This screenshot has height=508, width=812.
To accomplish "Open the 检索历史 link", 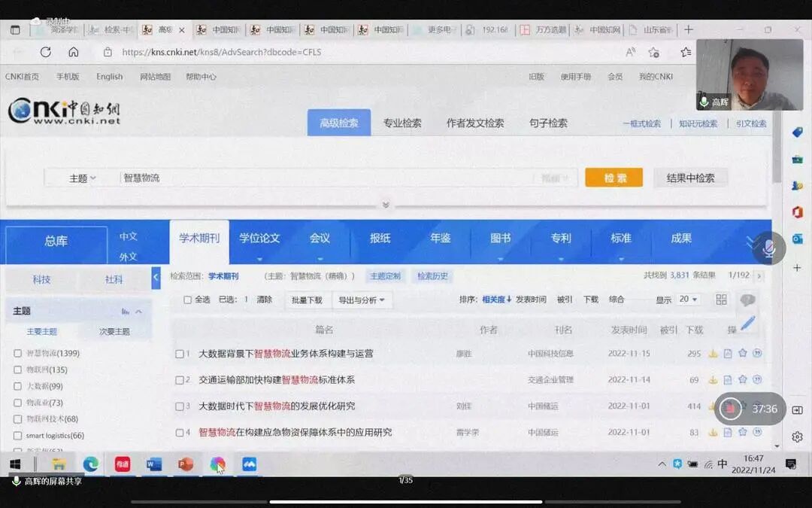I will coord(433,276).
